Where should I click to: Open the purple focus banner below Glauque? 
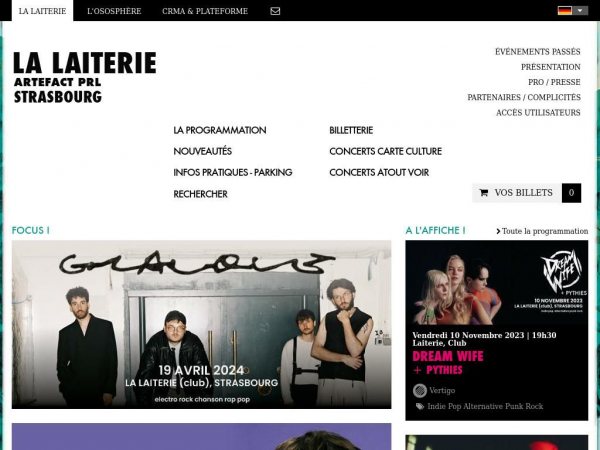click(x=201, y=437)
